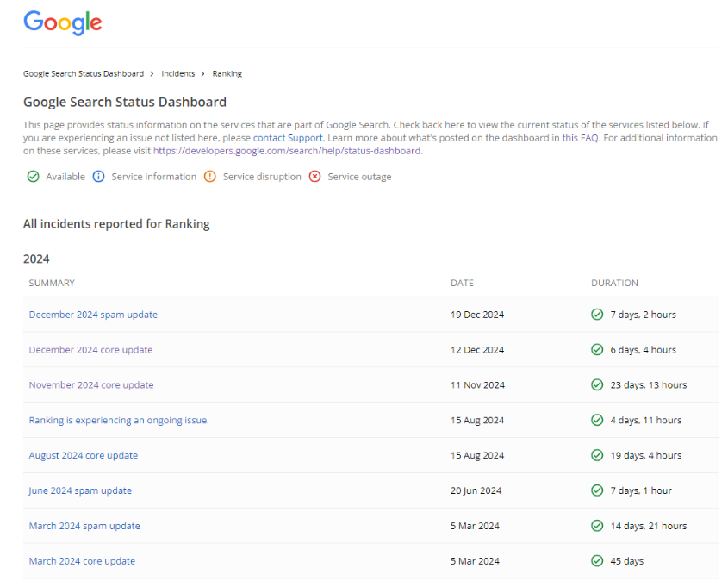View June 2024 spam update incident
The image size is (728, 581).
click(x=80, y=490)
